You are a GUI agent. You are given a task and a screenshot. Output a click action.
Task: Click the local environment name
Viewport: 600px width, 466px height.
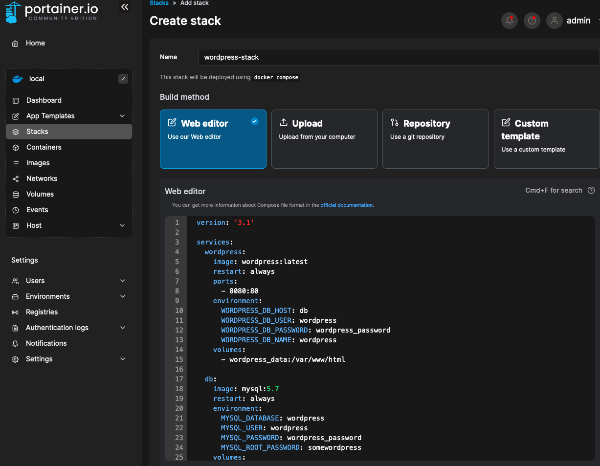(x=37, y=78)
